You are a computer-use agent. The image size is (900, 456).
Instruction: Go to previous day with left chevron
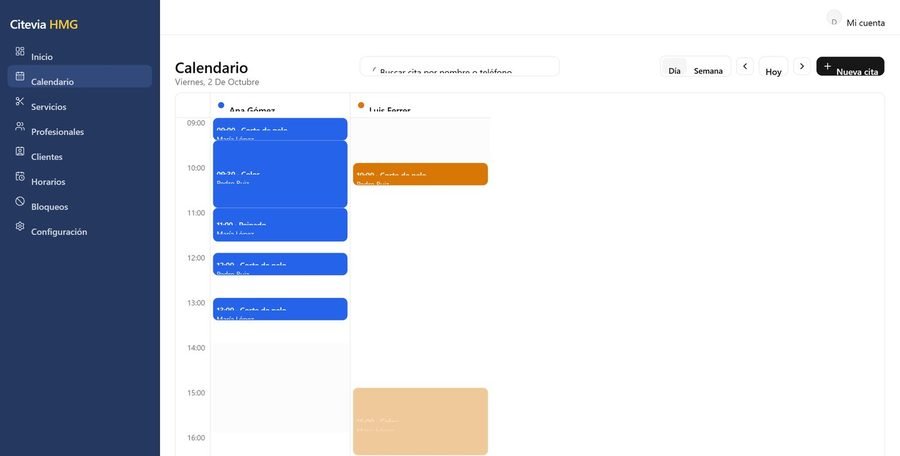745,66
